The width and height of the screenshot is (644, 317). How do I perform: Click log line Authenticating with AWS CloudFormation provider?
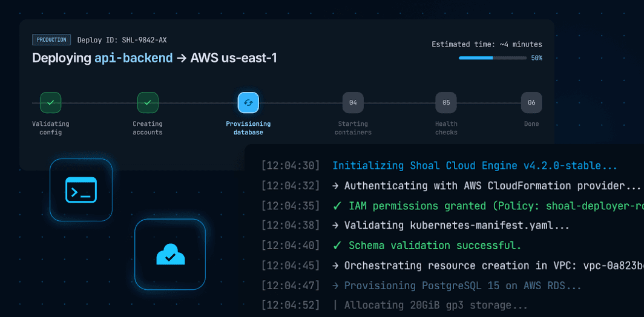click(x=488, y=186)
